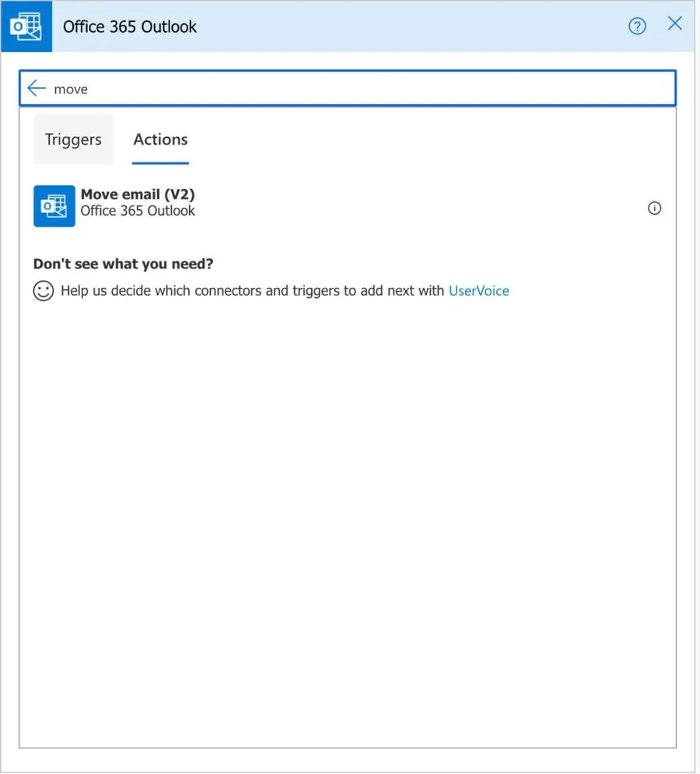Close the Office 365 Outlook panel
Screen dimensions: 700x774
tap(675, 24)
